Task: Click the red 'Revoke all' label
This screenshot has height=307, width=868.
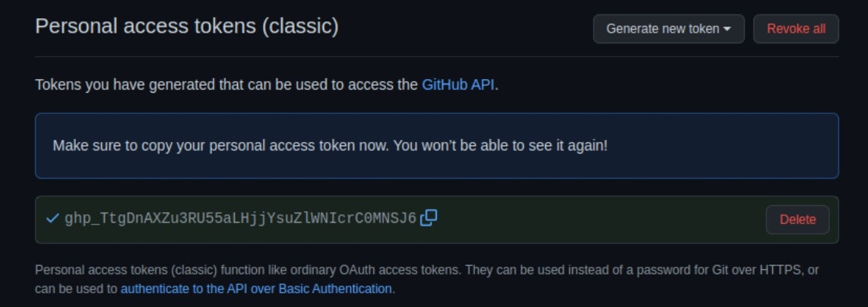Action: coord(796,29)
